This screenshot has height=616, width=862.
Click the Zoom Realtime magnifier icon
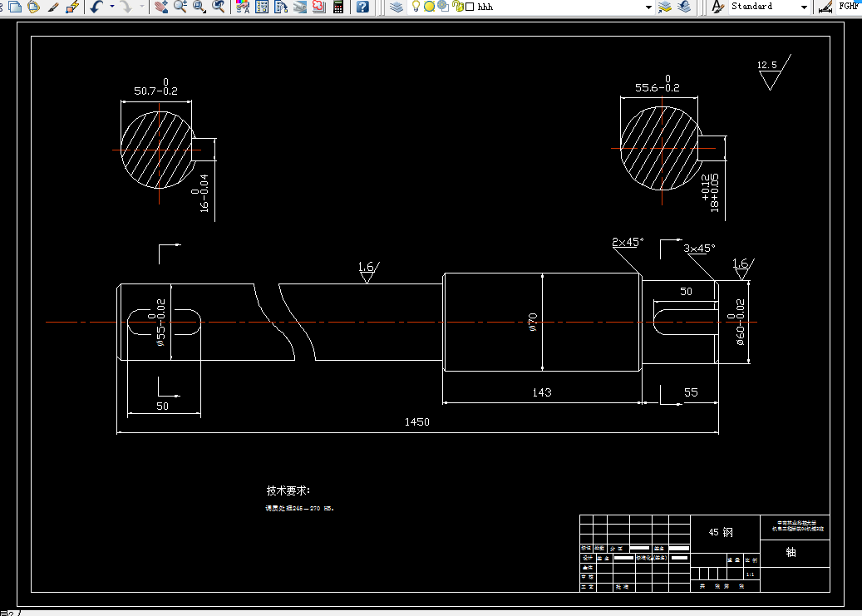180,7
